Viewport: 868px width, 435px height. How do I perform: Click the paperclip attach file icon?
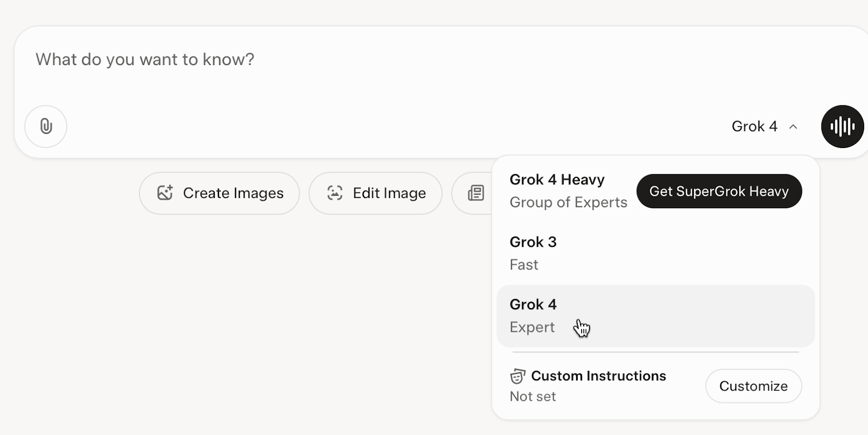click(x=46, y=126)
